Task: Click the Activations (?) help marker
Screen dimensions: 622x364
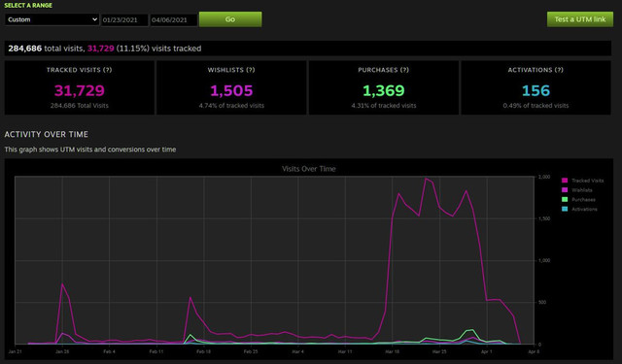Action: [x=559, y=70]
